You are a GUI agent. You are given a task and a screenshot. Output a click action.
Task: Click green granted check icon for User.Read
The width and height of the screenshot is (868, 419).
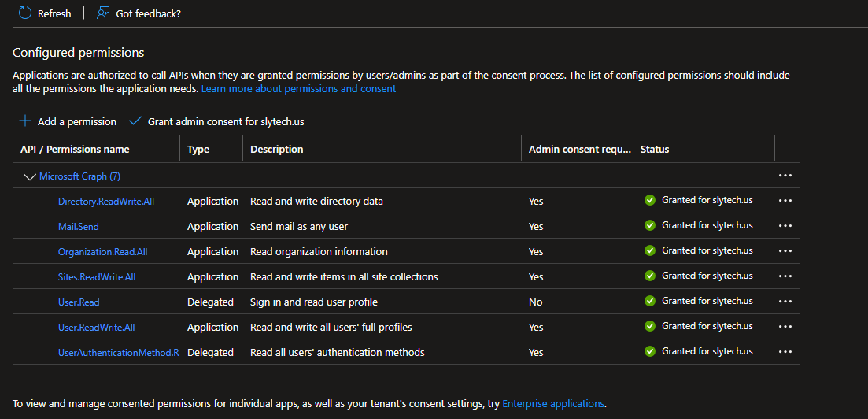tap(650, 301)
